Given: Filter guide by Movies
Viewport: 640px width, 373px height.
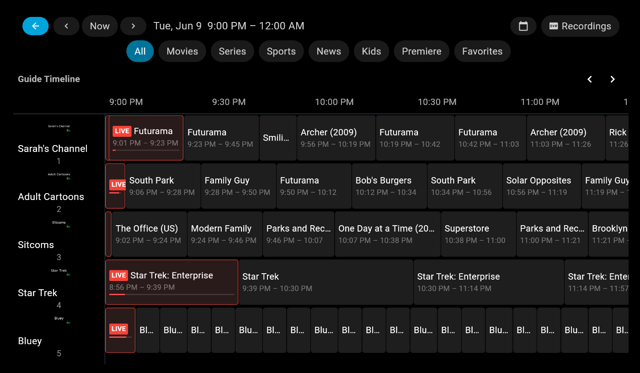Looking at the screenshot, I should coord(182,51).
